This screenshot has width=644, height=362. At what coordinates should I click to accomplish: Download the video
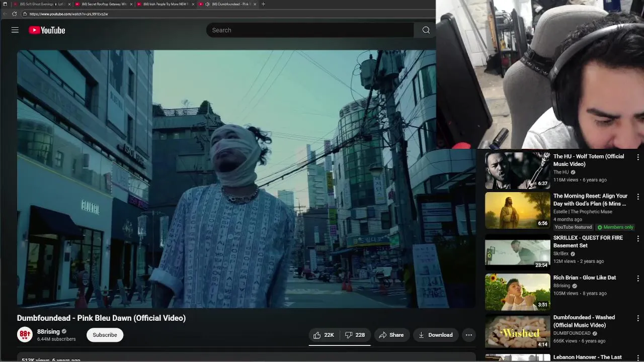[x=436, y=335]
